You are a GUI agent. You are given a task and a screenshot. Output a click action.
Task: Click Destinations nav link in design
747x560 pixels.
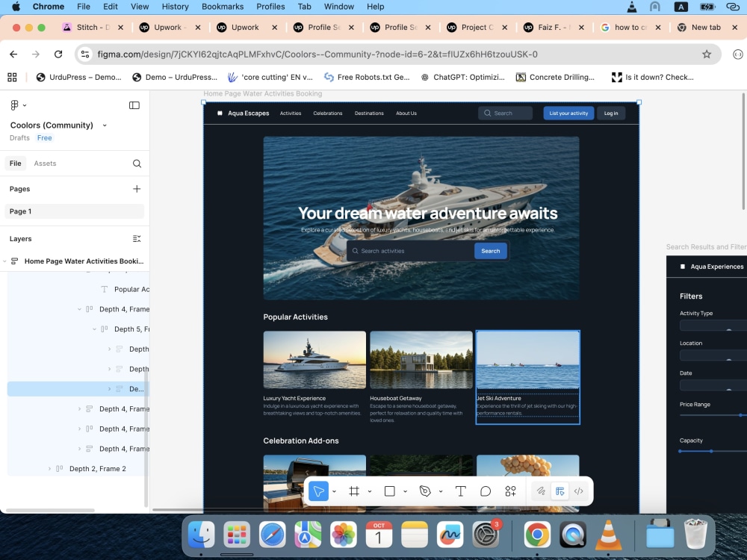[x=369, y=113]
